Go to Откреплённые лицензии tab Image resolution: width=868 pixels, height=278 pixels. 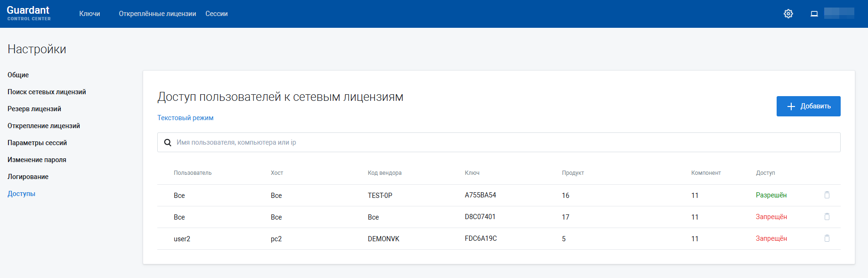click(x=157, y=14)
